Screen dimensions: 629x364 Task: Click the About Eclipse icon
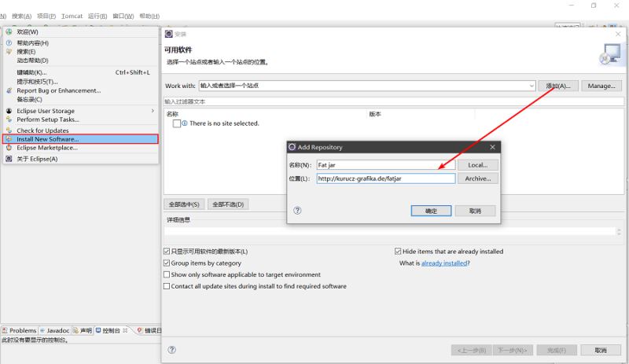click(x=9, y=159)
